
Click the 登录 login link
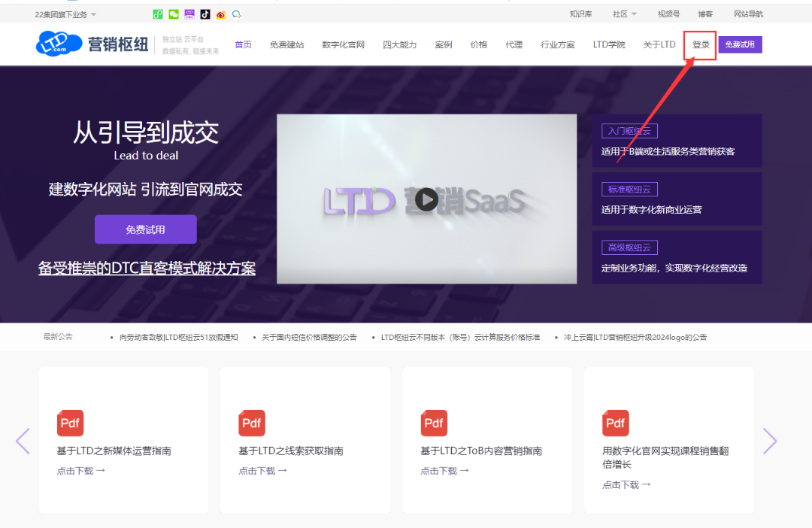701,44
